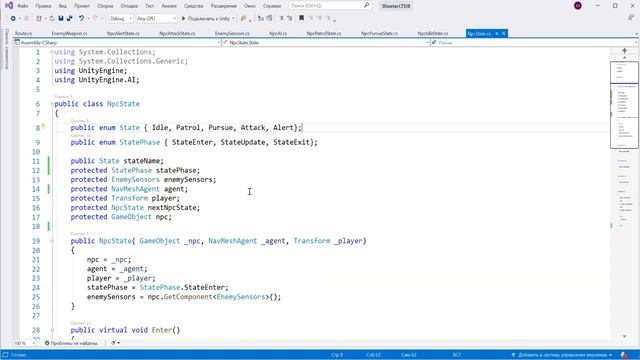Switch to the NpcPatrolState.cs tab

click(324, 33)
